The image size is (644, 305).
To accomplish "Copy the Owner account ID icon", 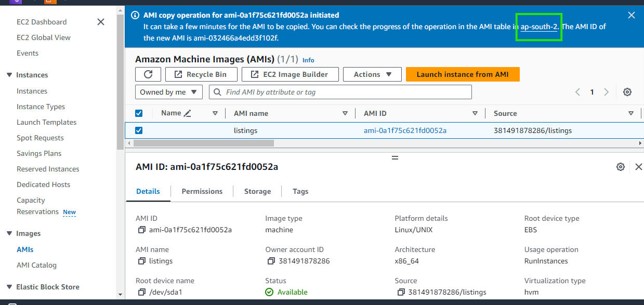I will pyautogui.click(x=271, y=261).
